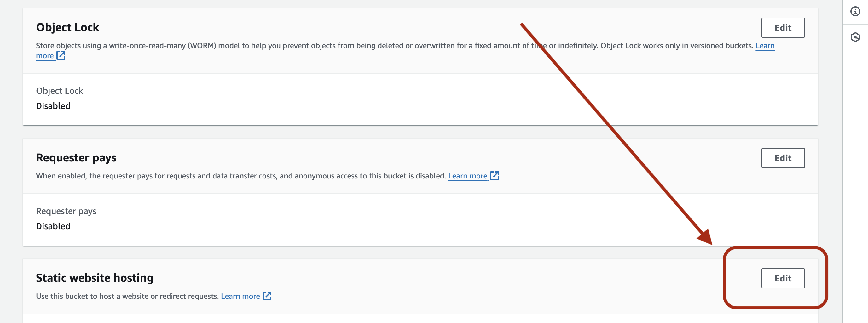Image resolution: width=868 pixels, height=323 pixels.
Task: Select the 'Static website hosting' heading
Action: [x=94, y=278]
